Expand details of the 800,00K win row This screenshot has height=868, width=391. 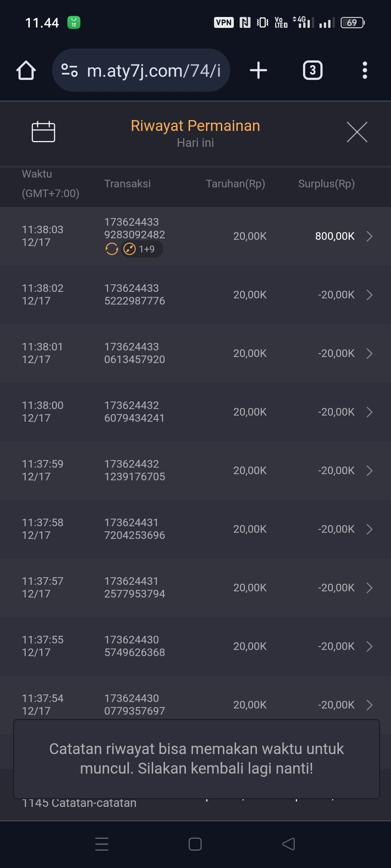point(369,236)
